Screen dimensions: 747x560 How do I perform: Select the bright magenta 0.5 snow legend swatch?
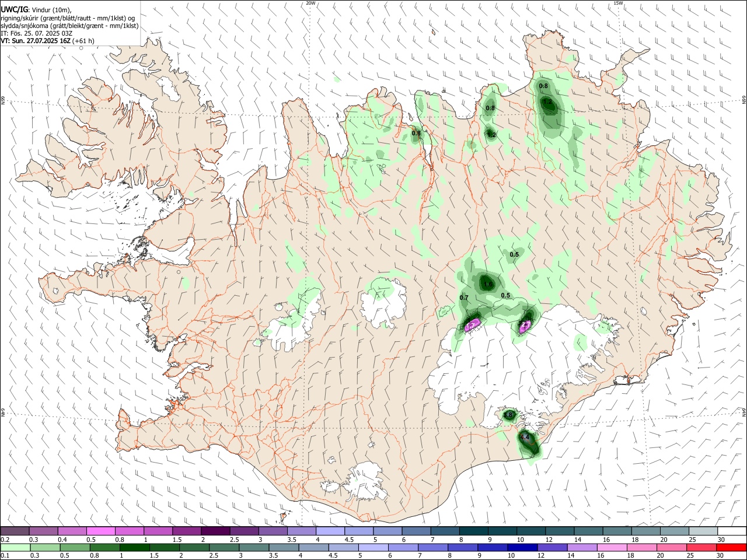point(100,531)
